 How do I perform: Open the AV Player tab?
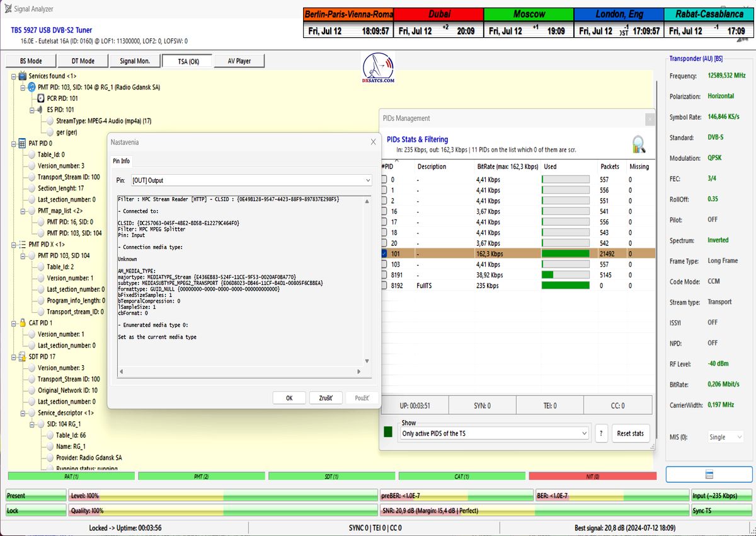click(238, 61)
